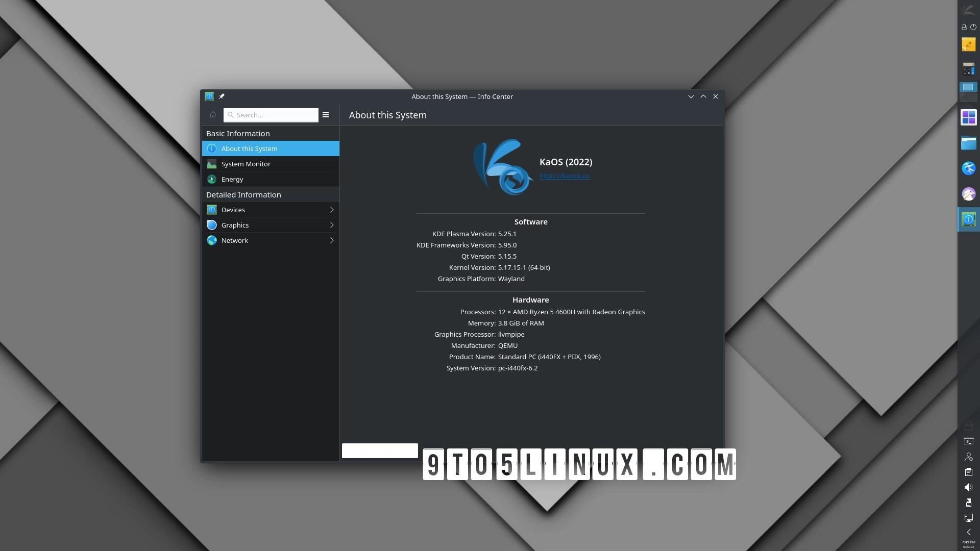This screenshot has width=980, height=551.
Task: Launch the sticky notes app from the side panel
Action: coord(968,45)
